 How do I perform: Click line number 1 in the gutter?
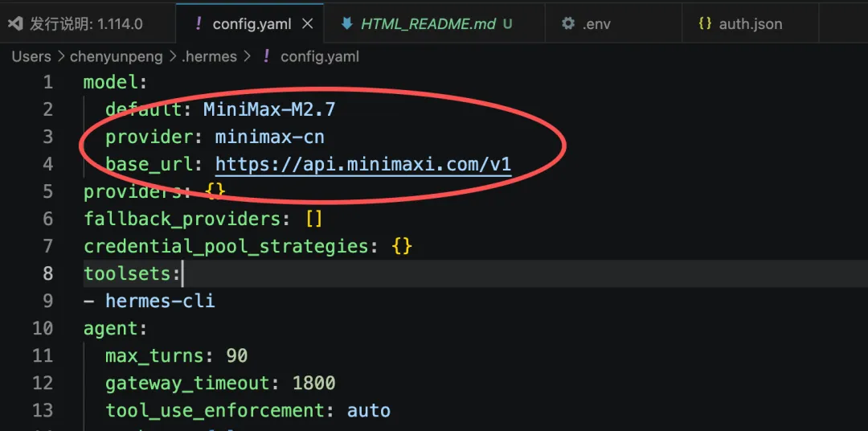point(48,83)
